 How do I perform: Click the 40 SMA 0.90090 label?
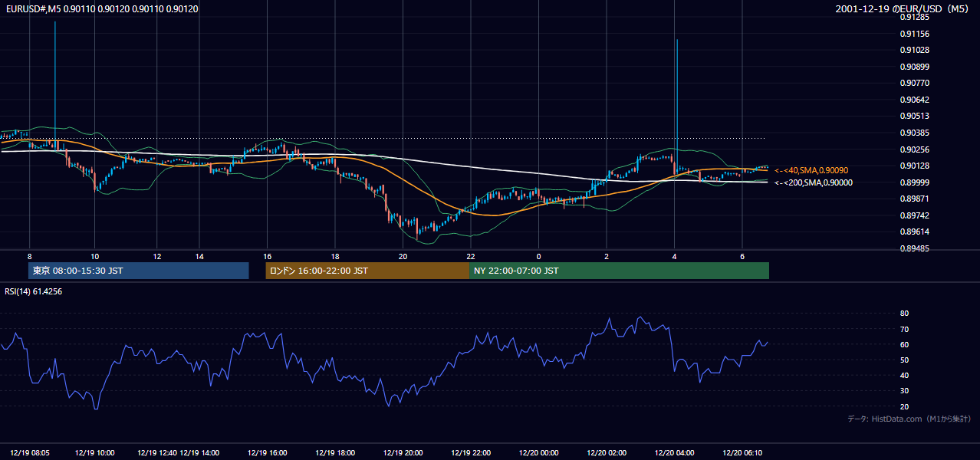click(x=813, y=170)
